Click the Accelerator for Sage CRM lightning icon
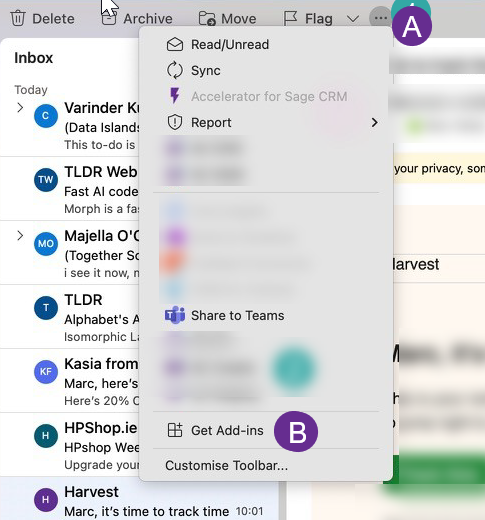 [175, 96]
